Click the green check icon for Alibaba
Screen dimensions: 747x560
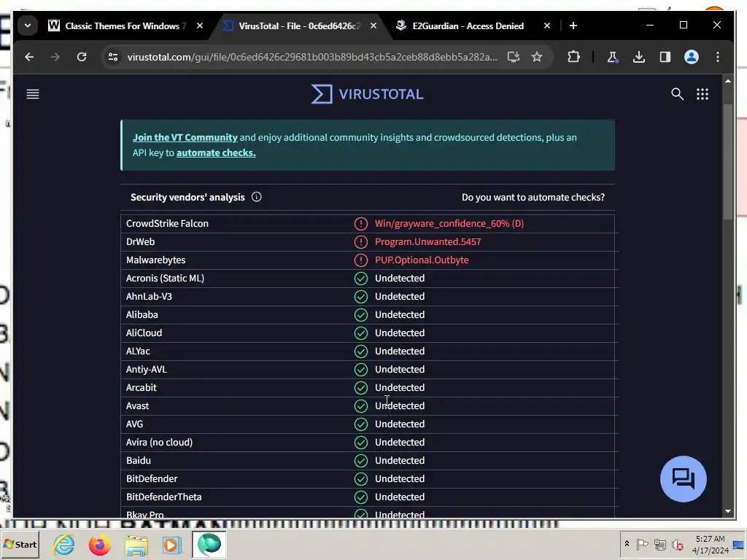(360, 315)
